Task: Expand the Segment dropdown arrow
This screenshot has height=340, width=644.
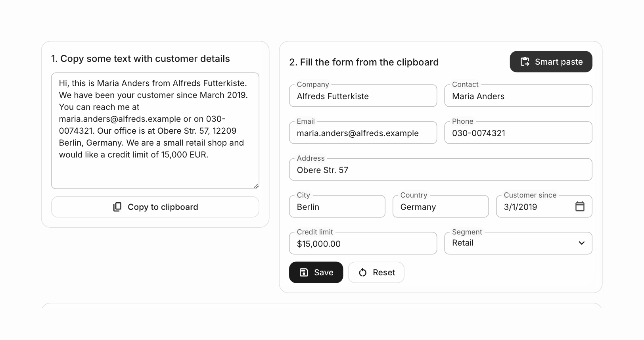Action: click(581, 243)
